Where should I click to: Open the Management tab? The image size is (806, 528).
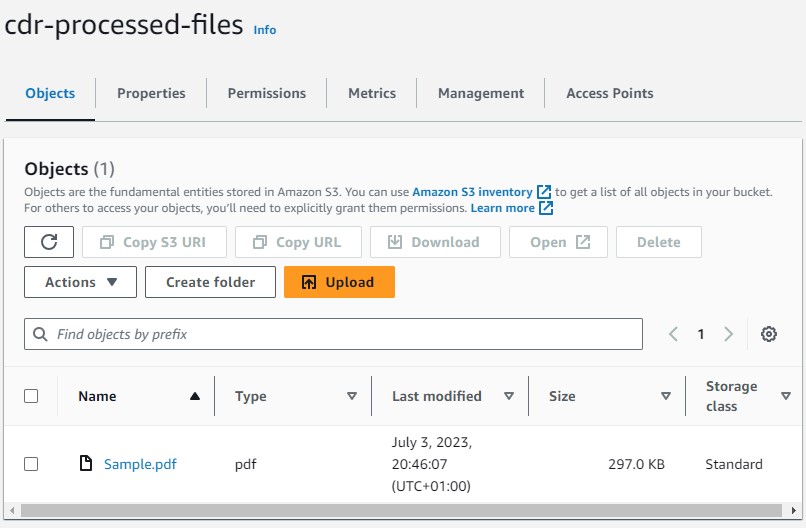coord(480,93)
